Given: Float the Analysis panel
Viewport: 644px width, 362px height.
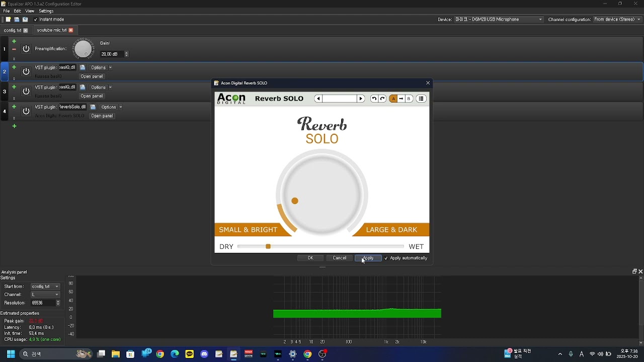Looking at the screenshot, I should pos(634,271).
